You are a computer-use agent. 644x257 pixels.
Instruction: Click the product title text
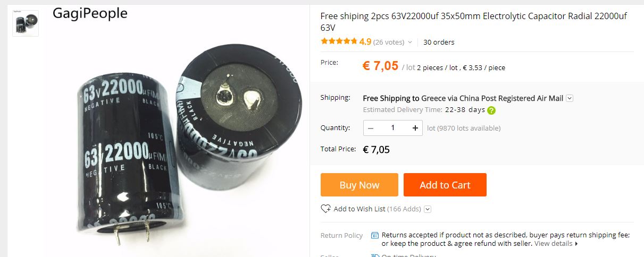tap(474, 22)
